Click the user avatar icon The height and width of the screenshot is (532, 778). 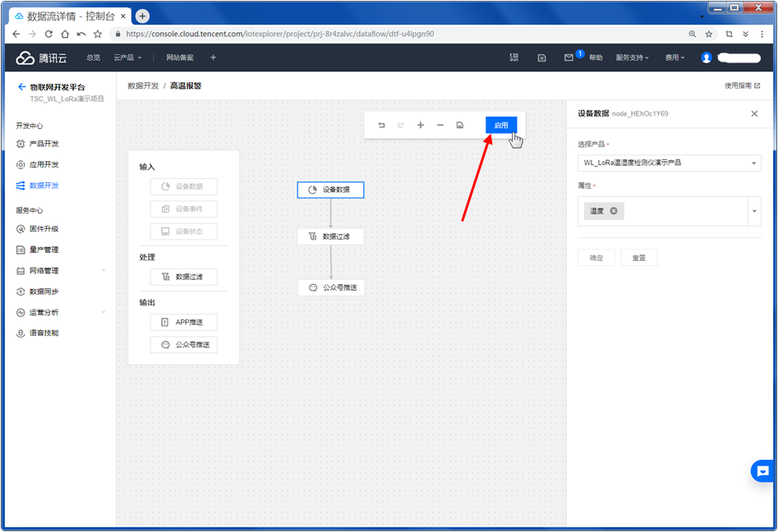[x=706, y=58]
